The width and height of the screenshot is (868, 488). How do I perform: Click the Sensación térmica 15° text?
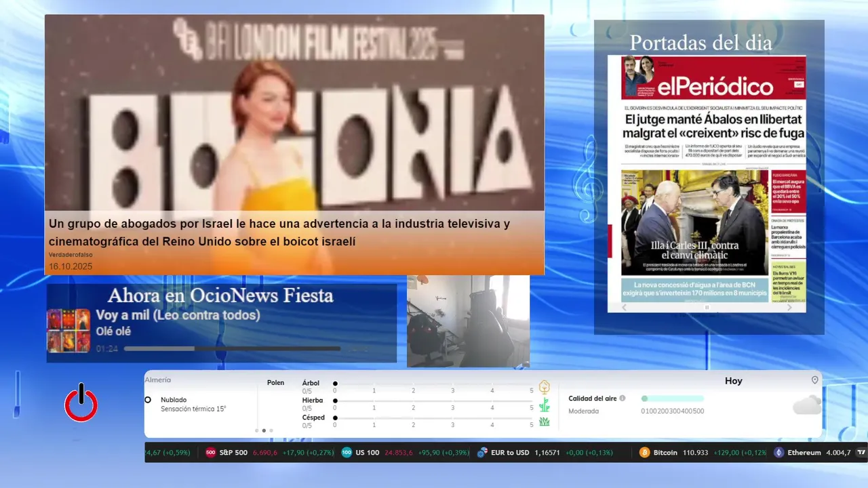point(193,409)
